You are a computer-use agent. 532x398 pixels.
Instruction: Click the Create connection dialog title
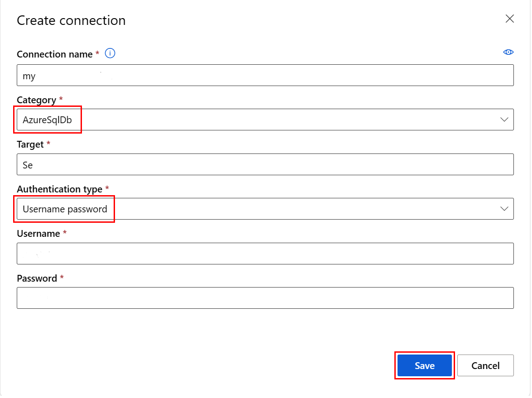coord(71,21)
